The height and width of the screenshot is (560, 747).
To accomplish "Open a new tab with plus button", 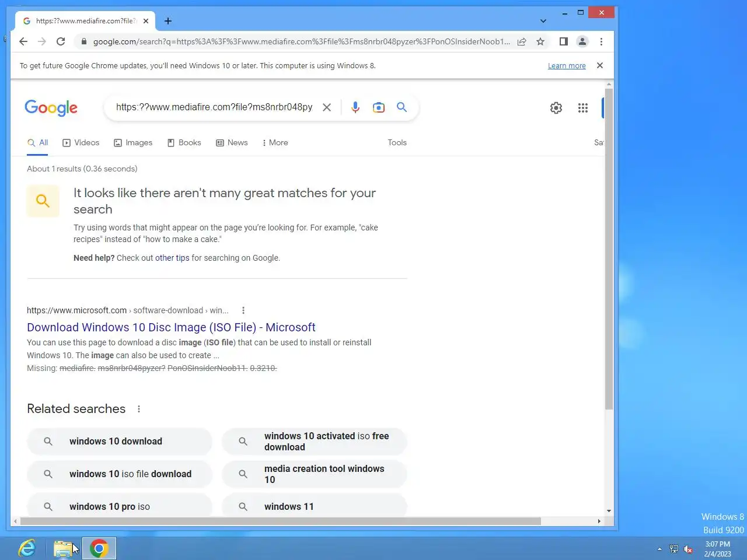I will point(168,21).
